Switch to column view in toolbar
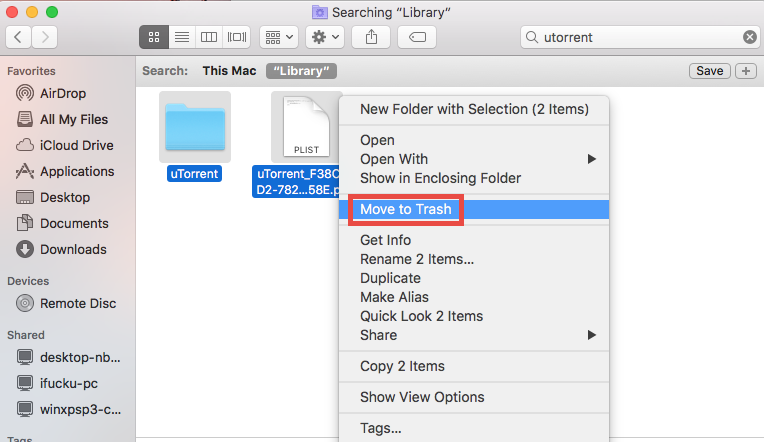 (x=209, y=37)
